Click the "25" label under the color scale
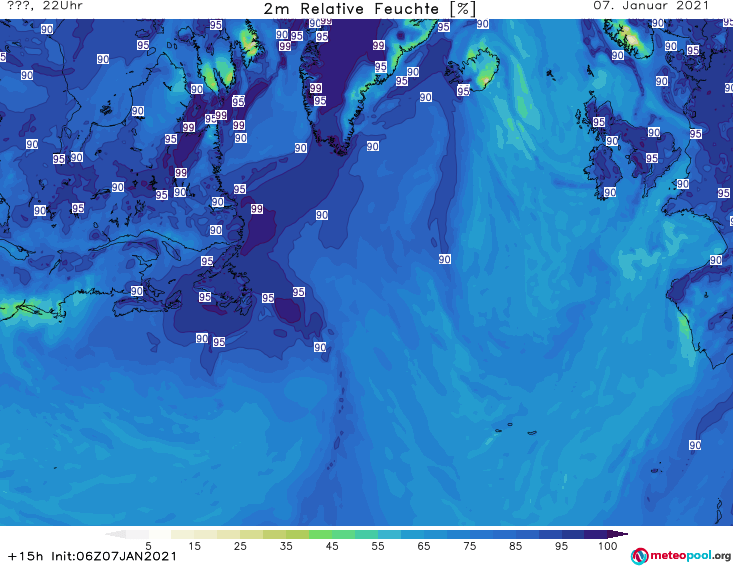Screen dimensions: 733x566 pyautogui.click(x=240, y=546)
